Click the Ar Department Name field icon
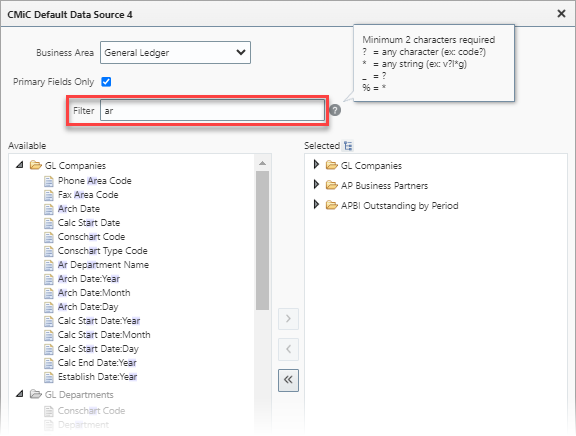This screenshot has width=576, height=436. pos(48,265)
